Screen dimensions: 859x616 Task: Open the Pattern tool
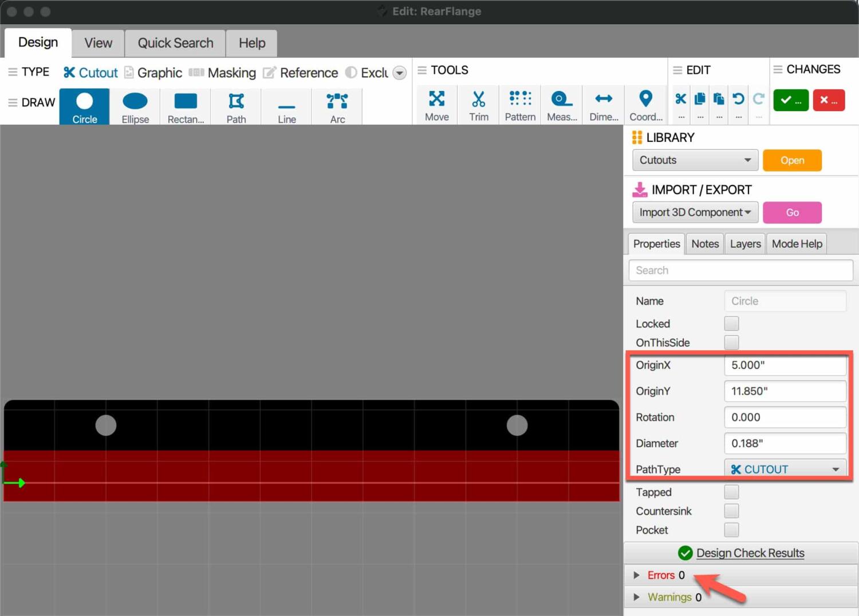[520, 105]
